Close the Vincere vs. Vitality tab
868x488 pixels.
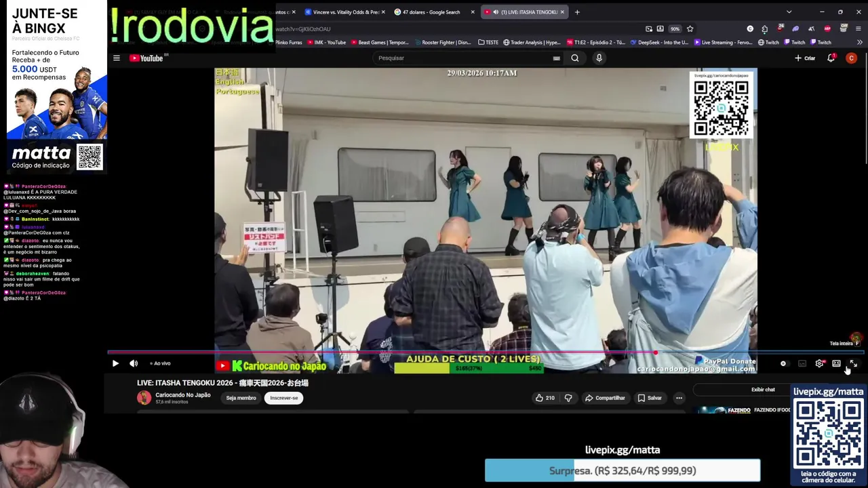click(383, 12)
